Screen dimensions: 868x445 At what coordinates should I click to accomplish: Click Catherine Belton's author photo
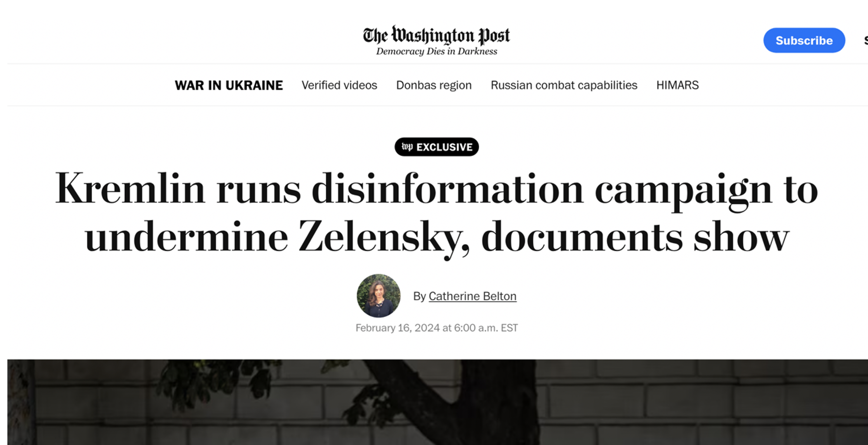tap(378, 296)
